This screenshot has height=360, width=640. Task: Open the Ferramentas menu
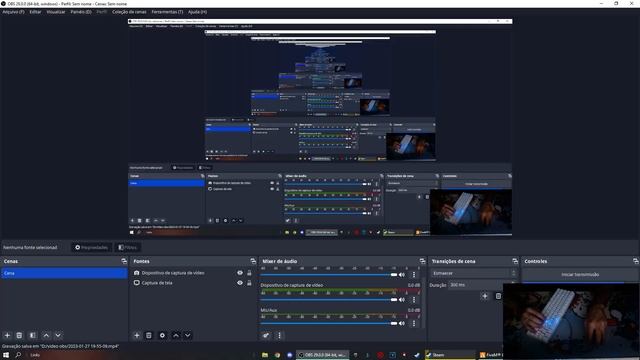[167, 12]
